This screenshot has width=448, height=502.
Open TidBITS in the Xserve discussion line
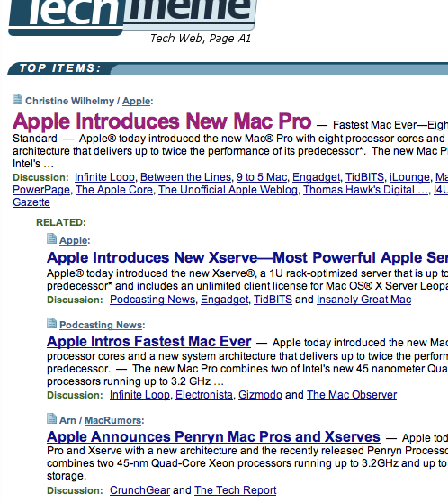pyautogui.click(x=273, y=300)
